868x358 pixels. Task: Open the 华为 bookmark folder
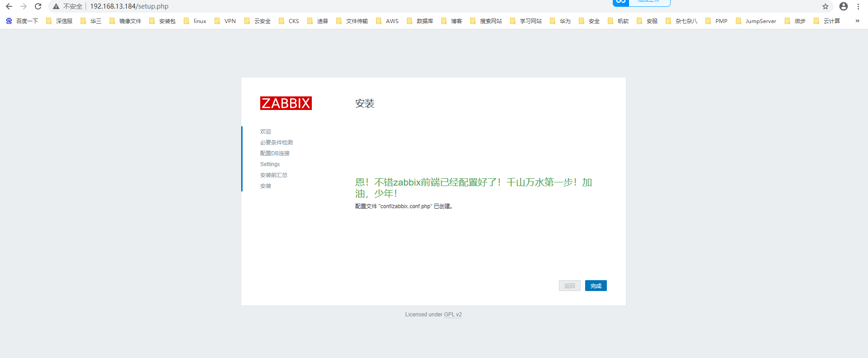pos(560,21)
